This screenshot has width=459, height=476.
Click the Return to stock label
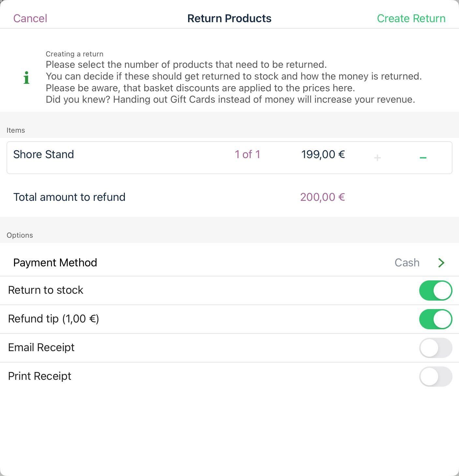(x=46, y=290)
